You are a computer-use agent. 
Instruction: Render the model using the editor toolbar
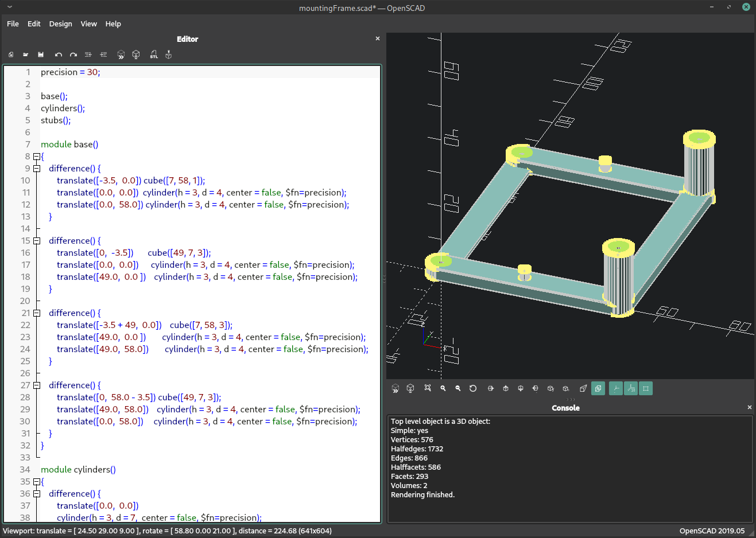[x=136, y=54]
